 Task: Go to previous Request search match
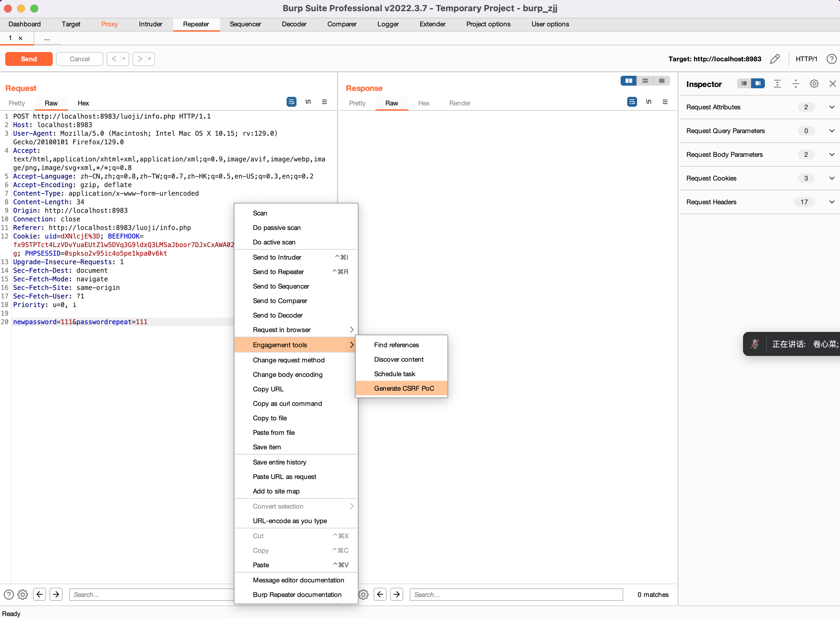point(39,594)
